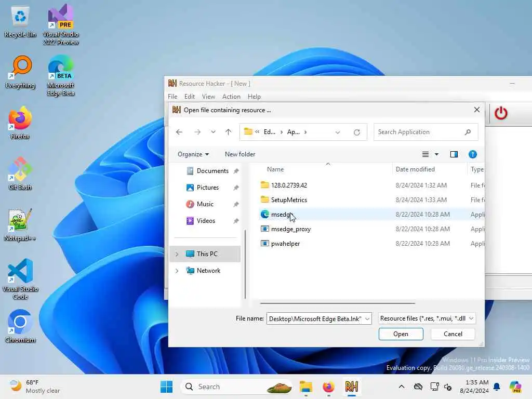Expand the Network tree node

tap(177, 271)
